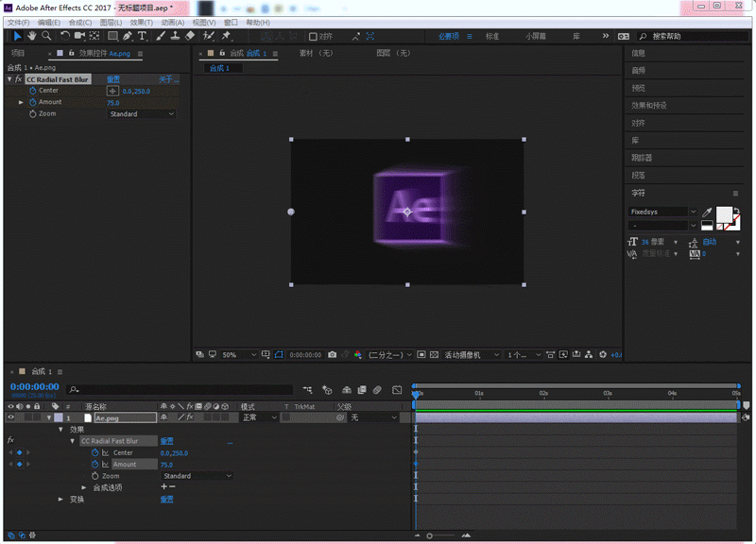Viewport: 756px width, 544px height.
Task: Select the Eraser tool
Action: [x=190, y=36]
